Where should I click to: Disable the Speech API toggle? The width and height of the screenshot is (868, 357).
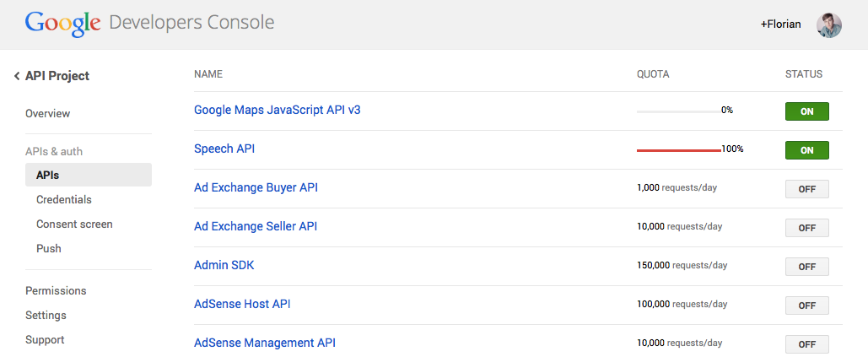coord(806,150)
